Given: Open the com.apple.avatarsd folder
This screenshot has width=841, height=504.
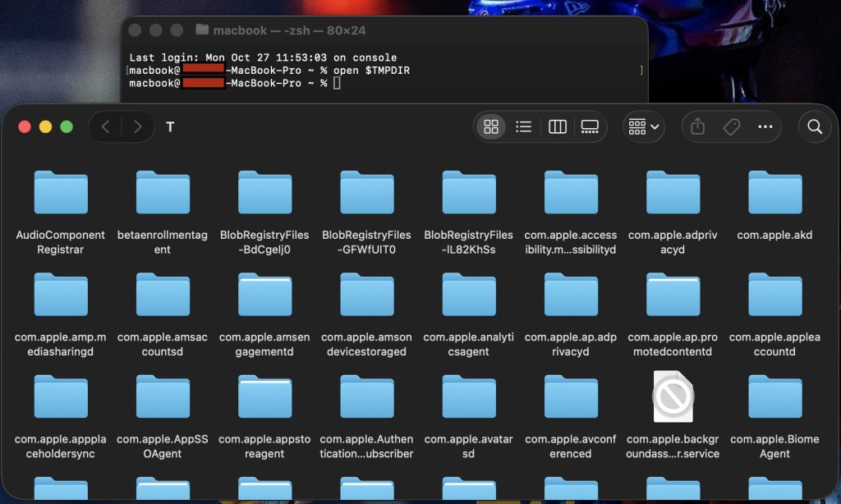Looking at the screenshot, I should pyautogui.click(x=468, y=396).
